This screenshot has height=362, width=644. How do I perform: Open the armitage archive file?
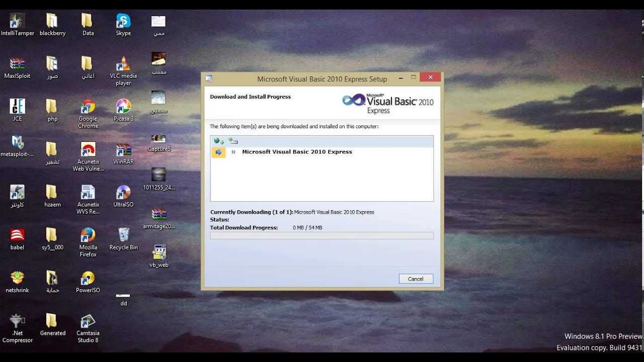coord(158,214)
